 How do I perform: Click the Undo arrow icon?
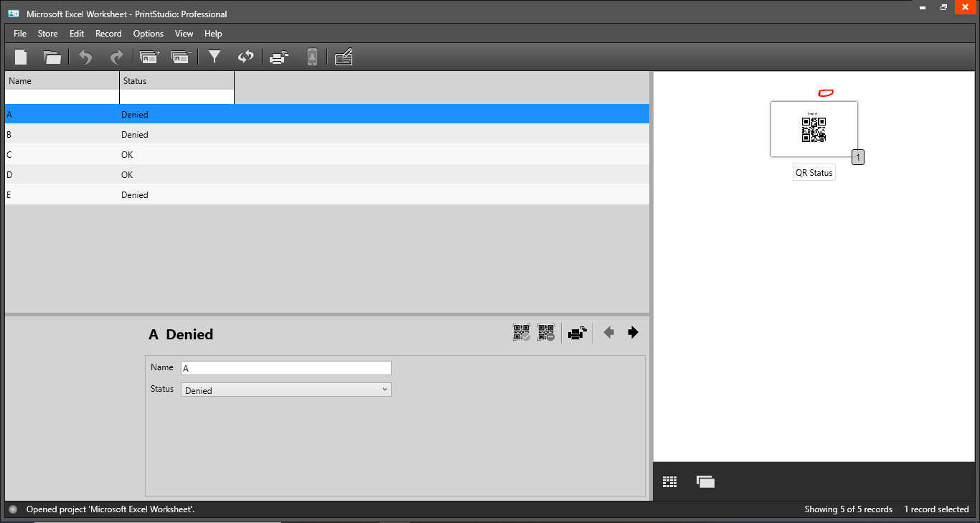[85, 57]
